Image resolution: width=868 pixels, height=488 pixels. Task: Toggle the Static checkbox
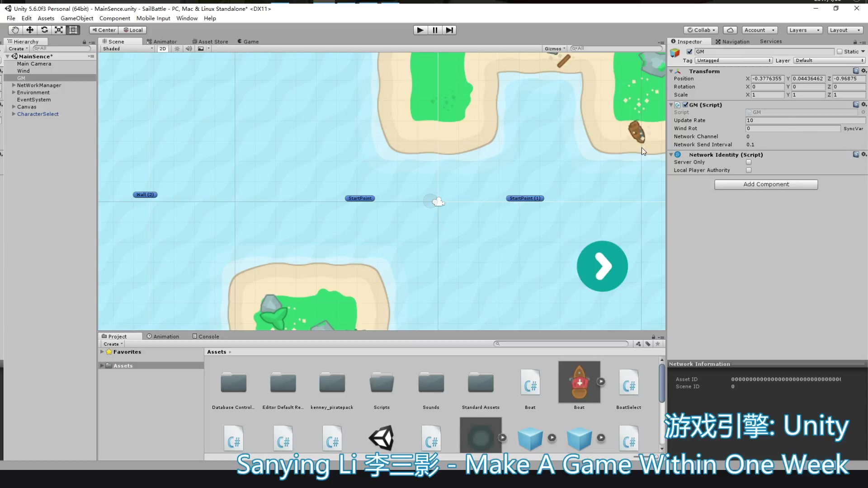(x=840, y=52)
